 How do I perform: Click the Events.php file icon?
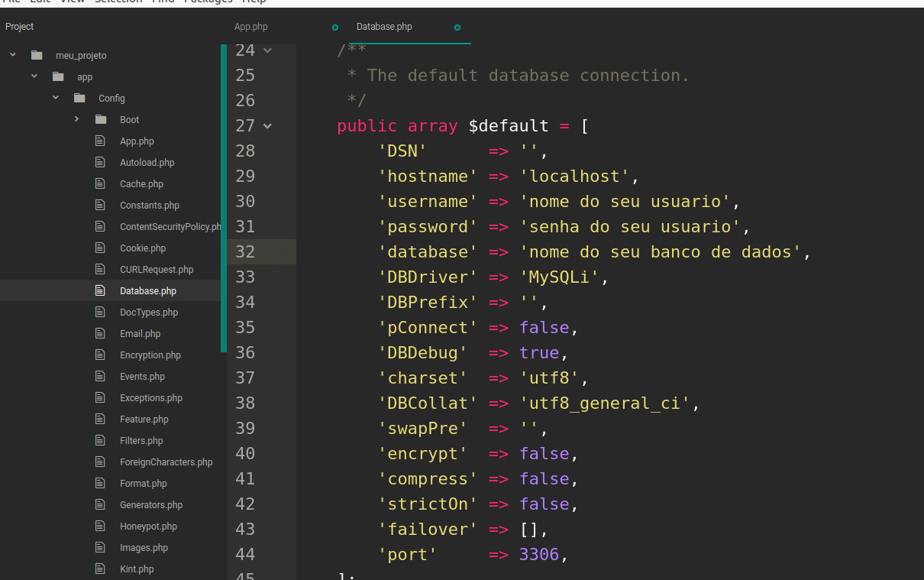(100, 376)
